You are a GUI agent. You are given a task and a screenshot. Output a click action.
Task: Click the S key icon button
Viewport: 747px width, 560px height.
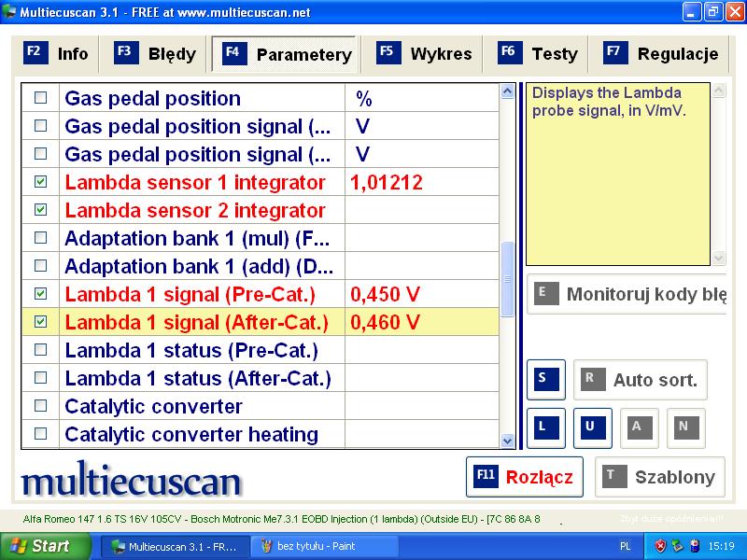[x=547, y=379]
